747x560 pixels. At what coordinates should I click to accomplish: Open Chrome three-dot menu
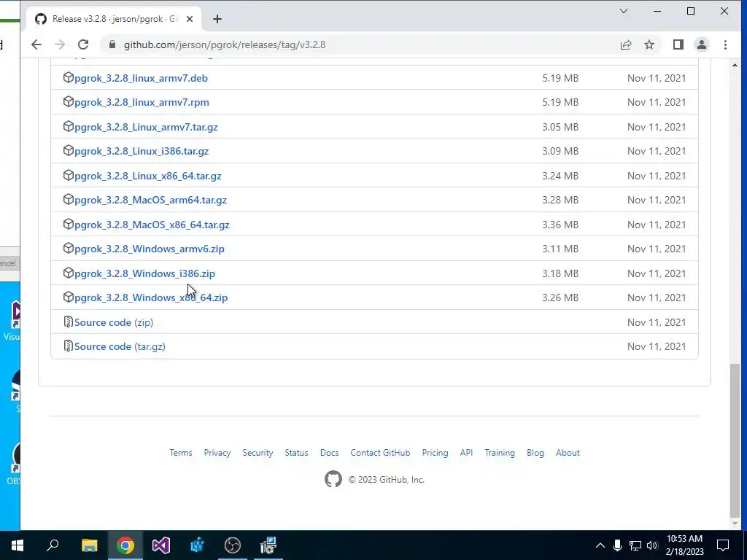coord(726,44)
